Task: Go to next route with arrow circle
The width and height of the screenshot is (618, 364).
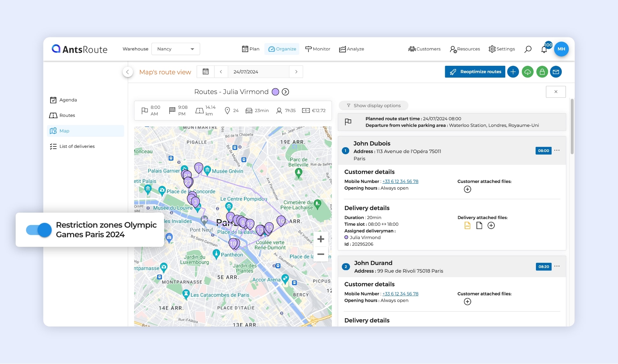Action: click(286, 92)
